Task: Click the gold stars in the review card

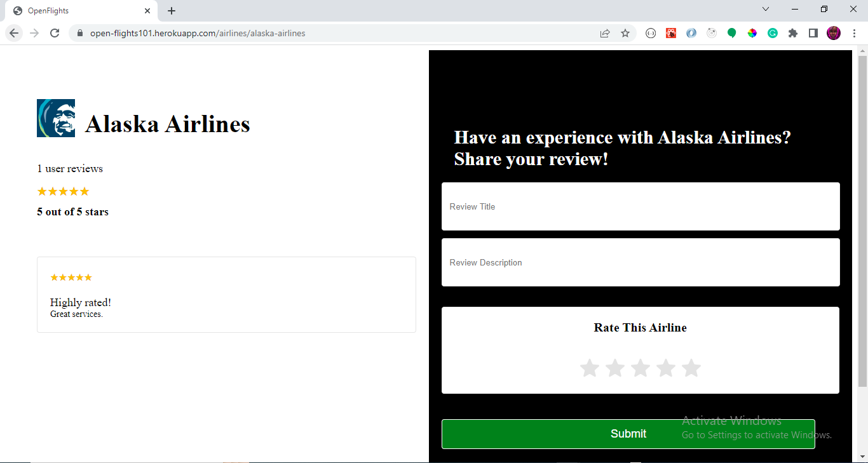Action: [x=71, y=278]
